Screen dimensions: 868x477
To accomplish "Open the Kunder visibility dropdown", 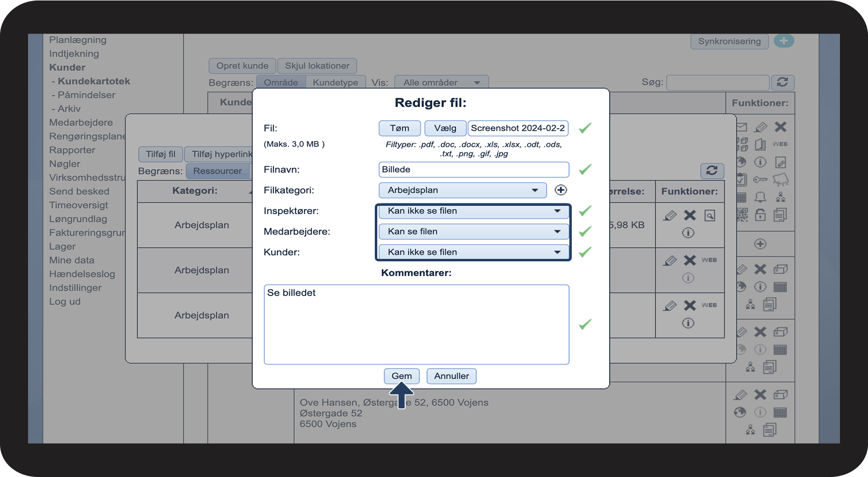I will click(474, 253).
